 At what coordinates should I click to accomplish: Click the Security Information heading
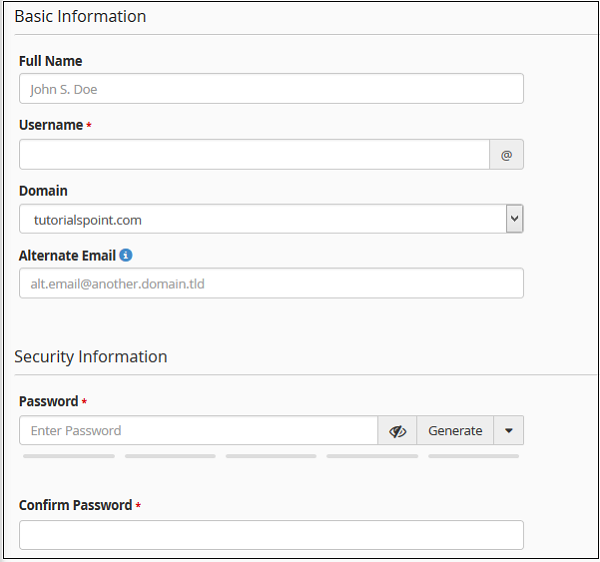(x=91, y=357)
